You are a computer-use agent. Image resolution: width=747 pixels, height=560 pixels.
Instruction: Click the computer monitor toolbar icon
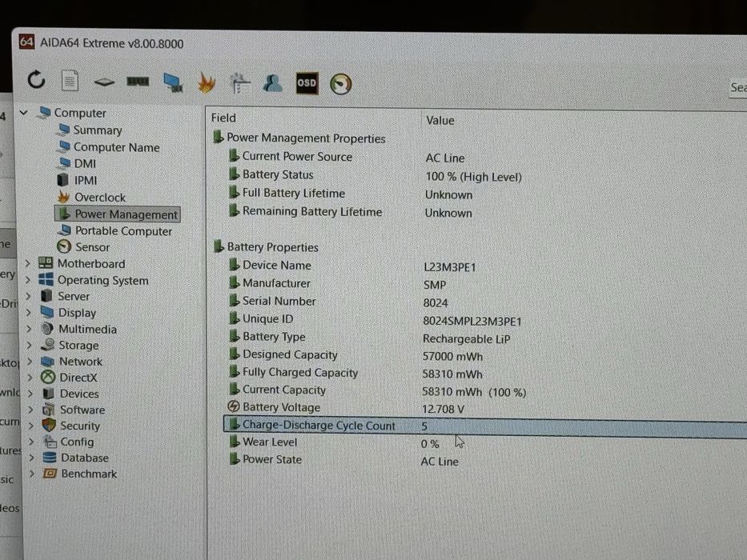[172, 82]
